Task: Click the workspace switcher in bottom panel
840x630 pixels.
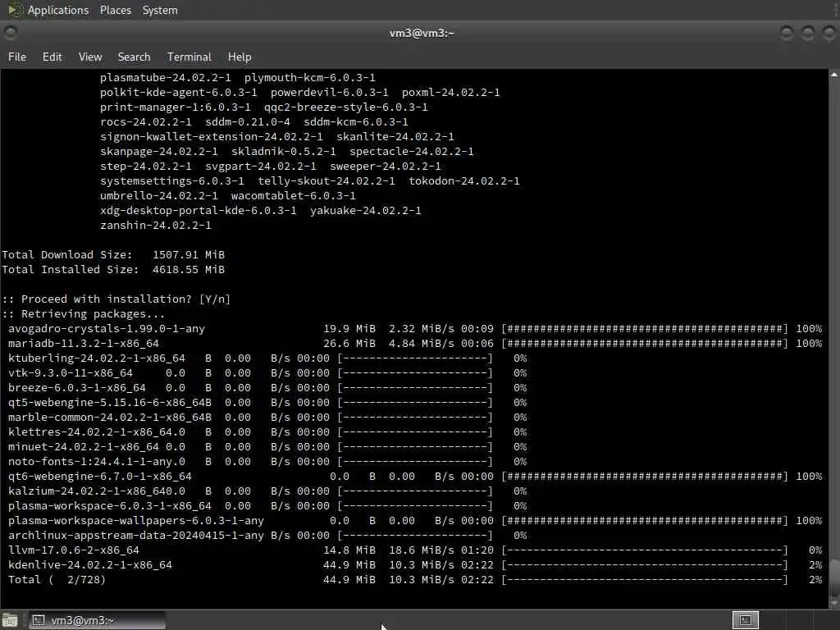Action: click(745, 620)
